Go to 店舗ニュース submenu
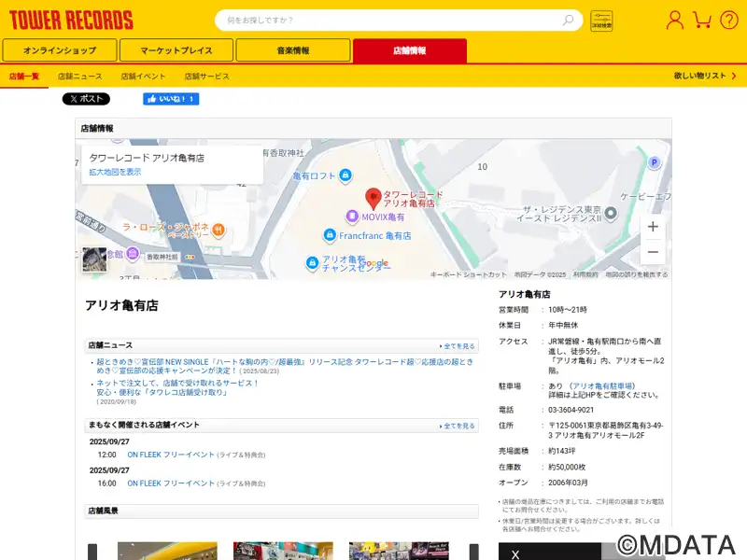This screenshot has height=560, width=747. [80, 77]
